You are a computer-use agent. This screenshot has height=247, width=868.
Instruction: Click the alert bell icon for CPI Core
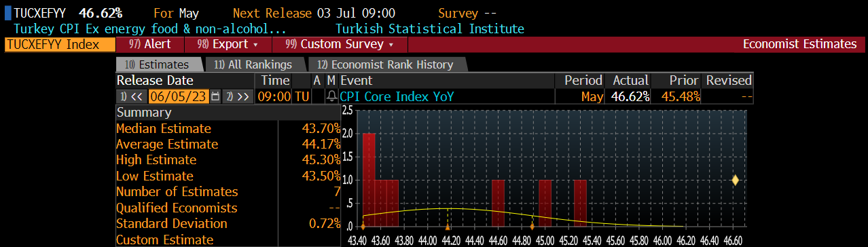click(331, 96)
